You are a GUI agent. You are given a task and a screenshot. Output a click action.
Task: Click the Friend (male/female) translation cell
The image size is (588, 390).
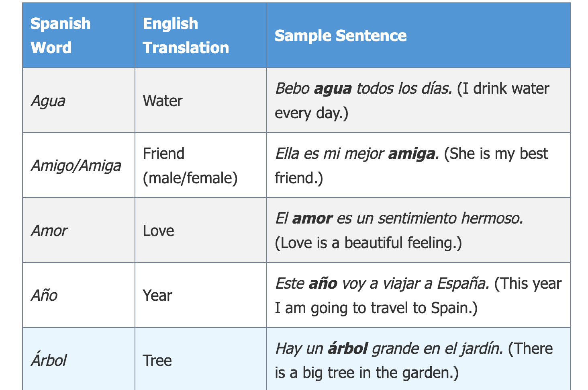pos(201,165)
